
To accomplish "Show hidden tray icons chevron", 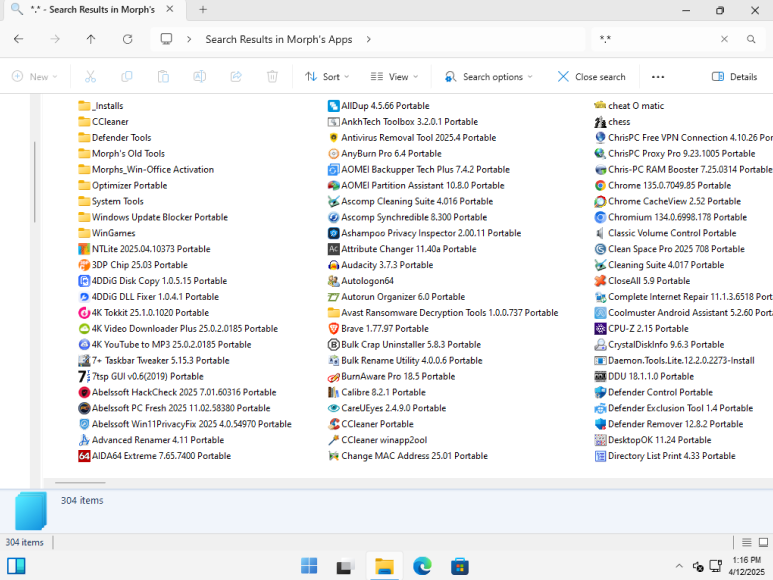I will 679,566.
